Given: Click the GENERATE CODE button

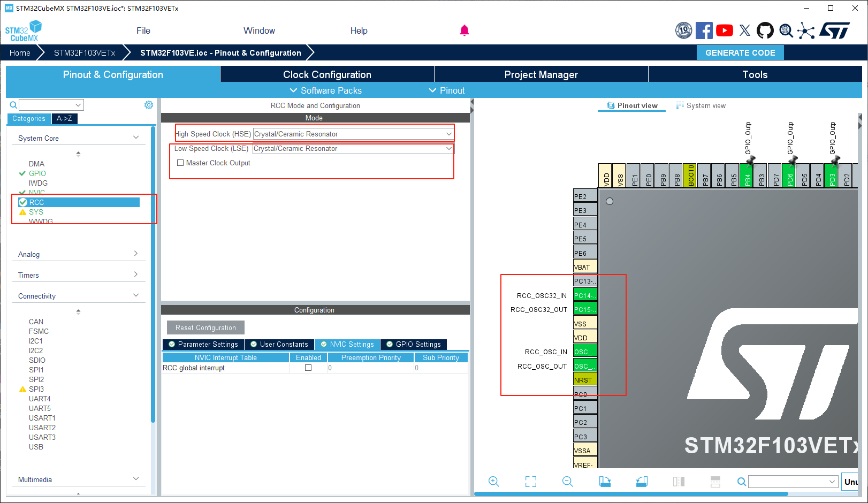Looking at the screenshot, I should [x=740, y=52].
